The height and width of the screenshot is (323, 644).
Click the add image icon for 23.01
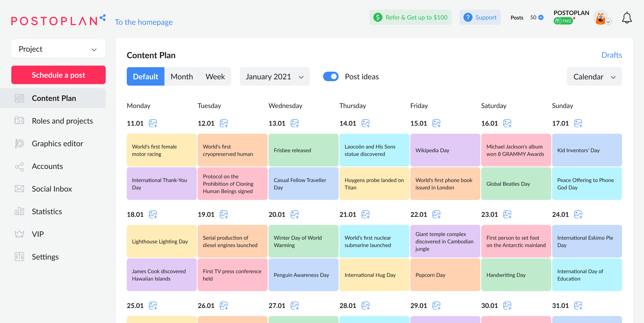(507, 214)
